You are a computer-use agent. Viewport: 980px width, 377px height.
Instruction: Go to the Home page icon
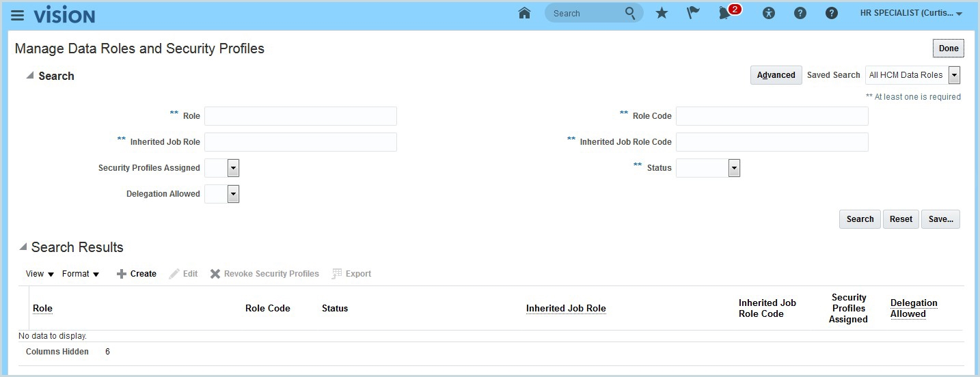pos(524,13)
